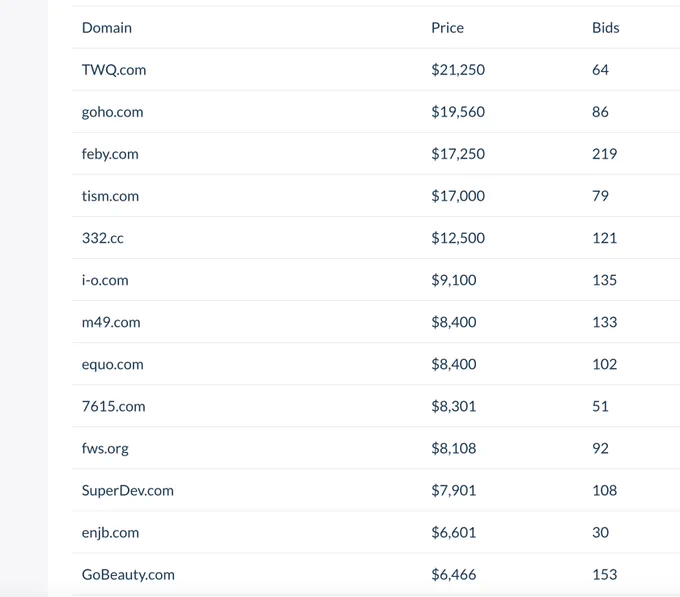Click the $12,500 price of 332.cc
Viewport: 680px width, 597px height.
tap(458, 238)
